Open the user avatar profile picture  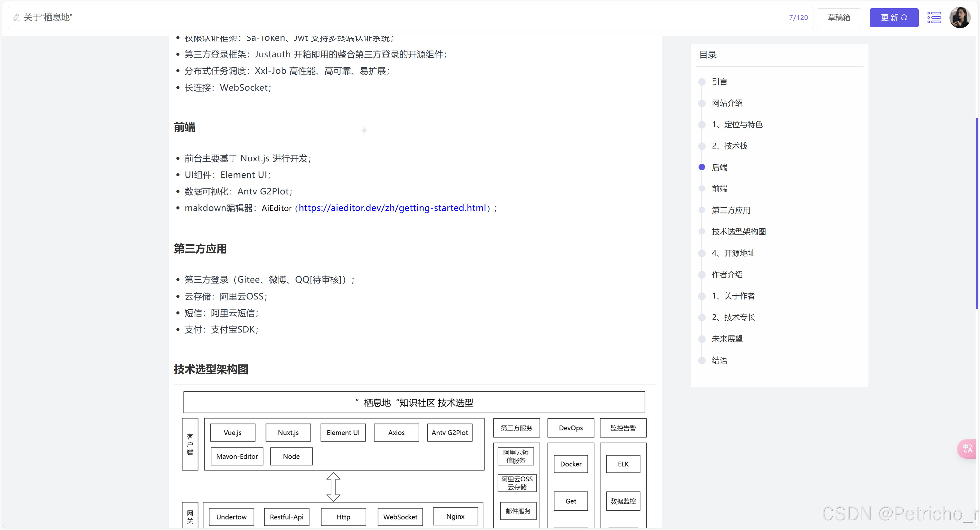959,17
